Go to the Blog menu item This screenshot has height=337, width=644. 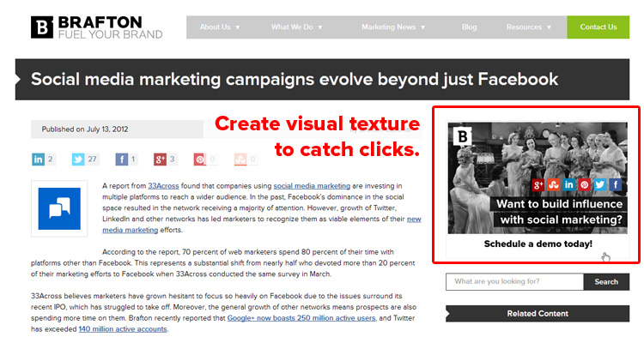point(470,27)
